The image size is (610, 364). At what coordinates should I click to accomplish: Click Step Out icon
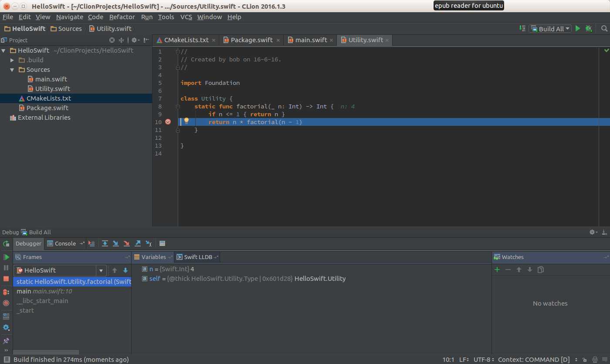[x=138, y=244]
